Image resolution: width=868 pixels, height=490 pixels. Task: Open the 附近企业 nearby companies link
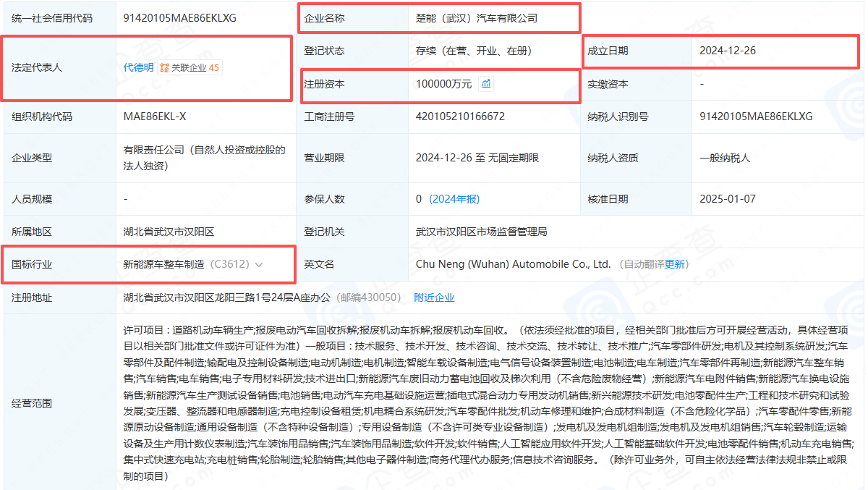434,297
